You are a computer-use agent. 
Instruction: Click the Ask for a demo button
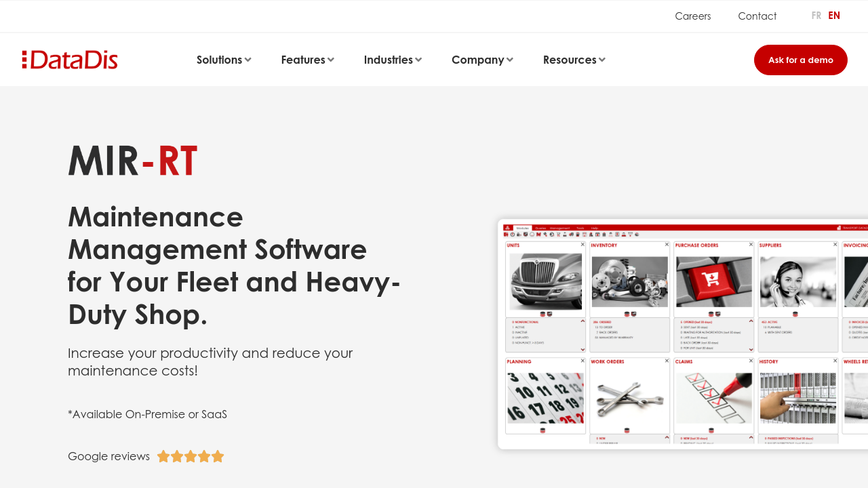coord(800,60)
